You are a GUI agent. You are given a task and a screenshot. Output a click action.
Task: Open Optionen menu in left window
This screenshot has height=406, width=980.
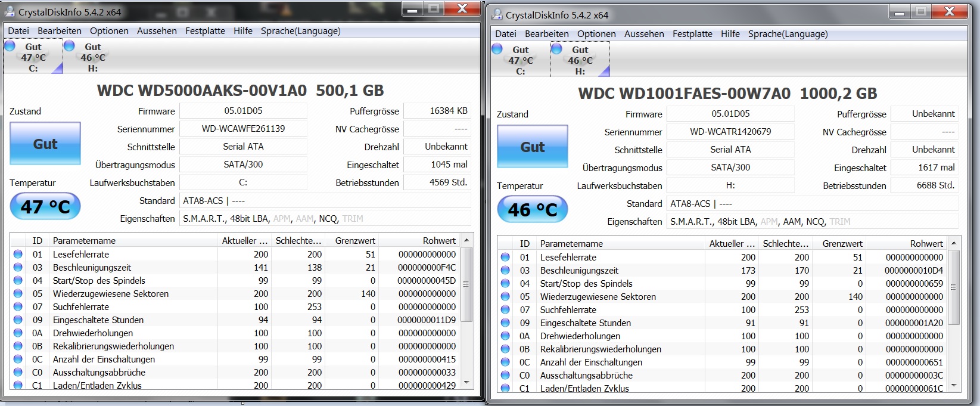(109, 31)
